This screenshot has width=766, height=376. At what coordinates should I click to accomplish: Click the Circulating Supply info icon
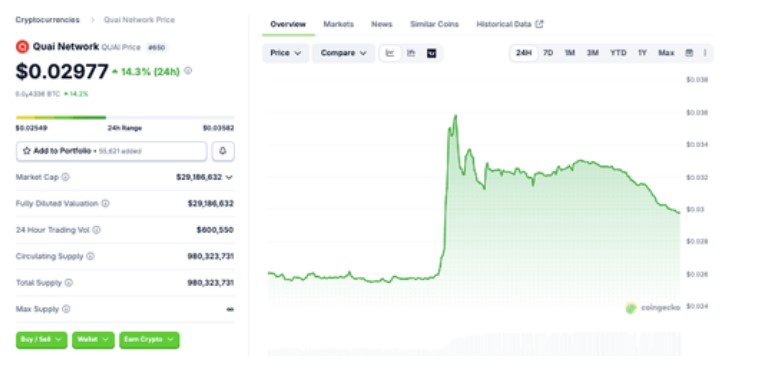point(90,256)
